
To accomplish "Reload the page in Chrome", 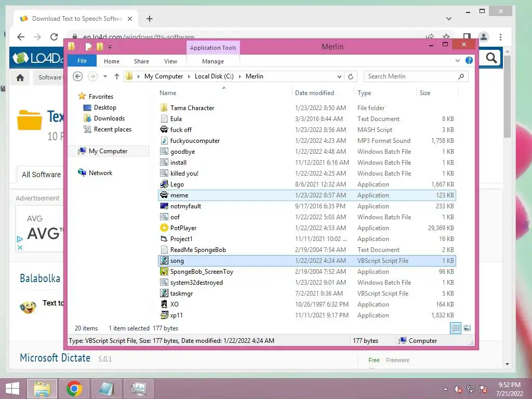I will coord(54,37).
